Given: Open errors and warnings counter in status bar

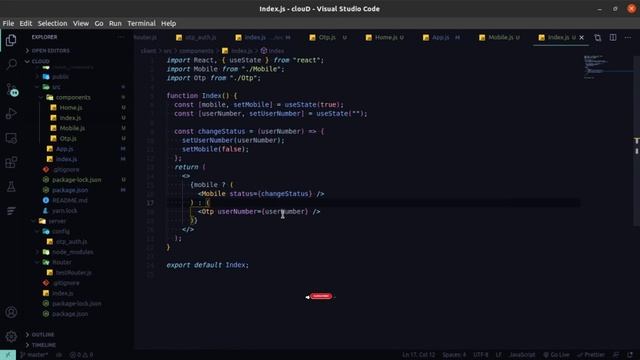Looking at the screenshot, I should tap(81, 355).
